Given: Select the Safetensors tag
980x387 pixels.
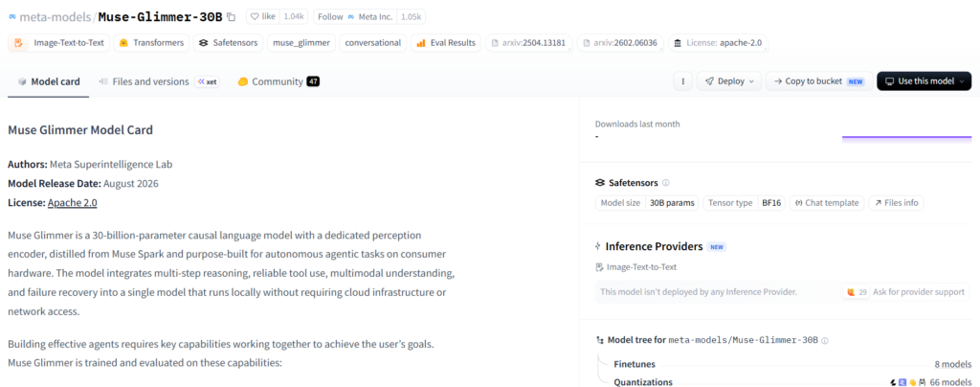Looking at the screenshot, I should (228, 43).
